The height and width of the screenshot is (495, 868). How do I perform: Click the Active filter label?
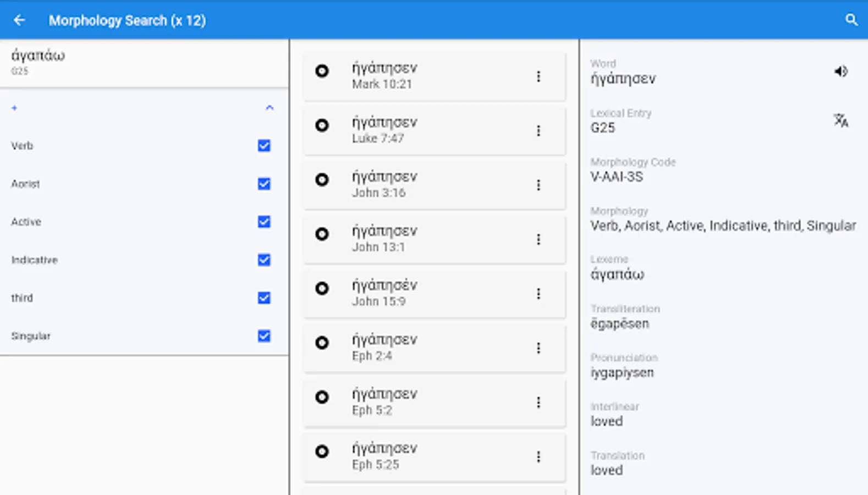click(26, 222)
